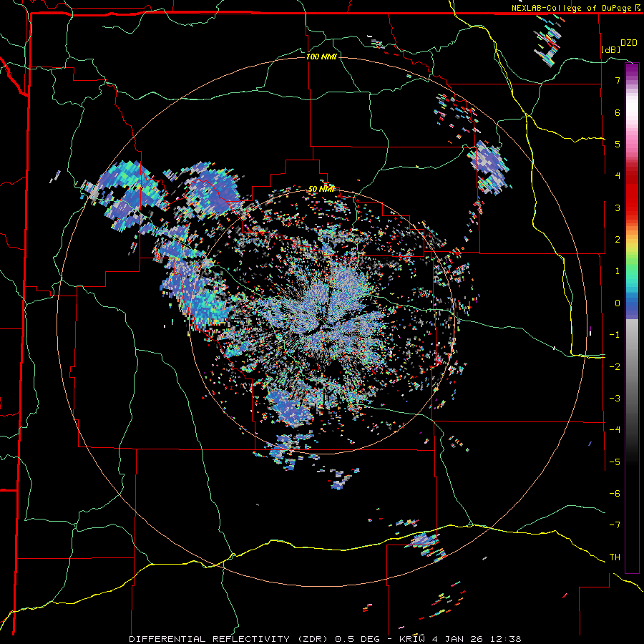Click the -6 value on color scale

coord(615,494)
